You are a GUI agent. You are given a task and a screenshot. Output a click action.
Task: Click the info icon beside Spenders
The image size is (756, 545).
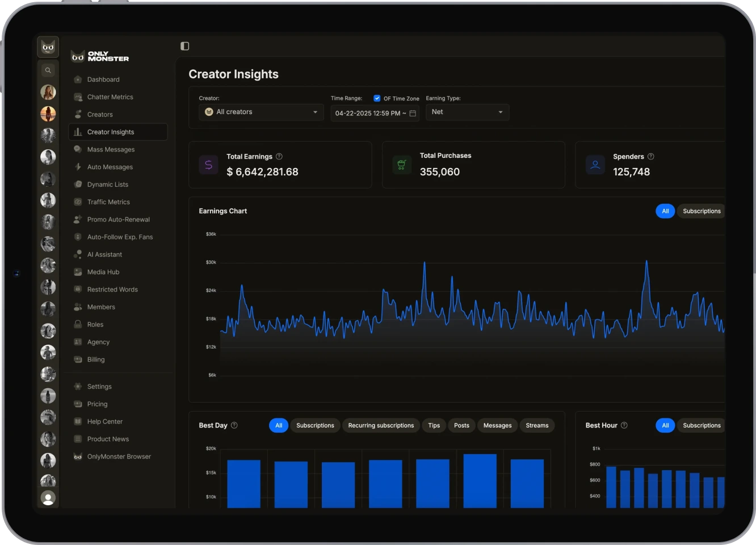(650, 157)
